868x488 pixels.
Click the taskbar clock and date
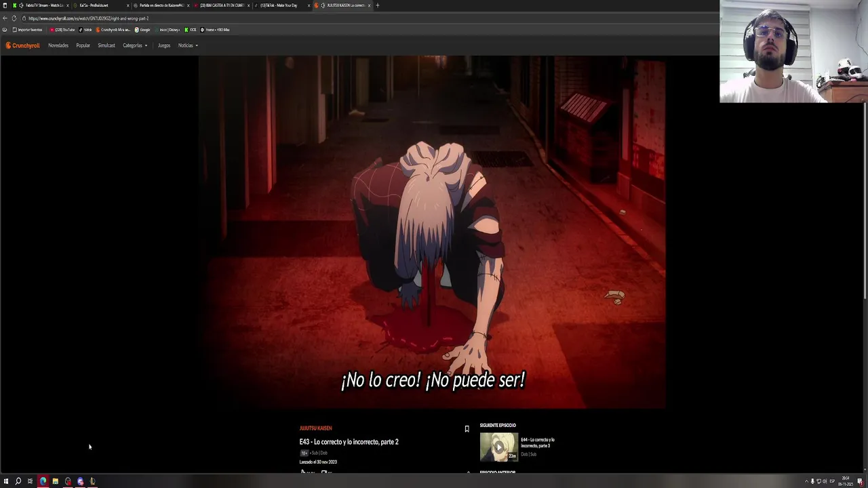846,481
